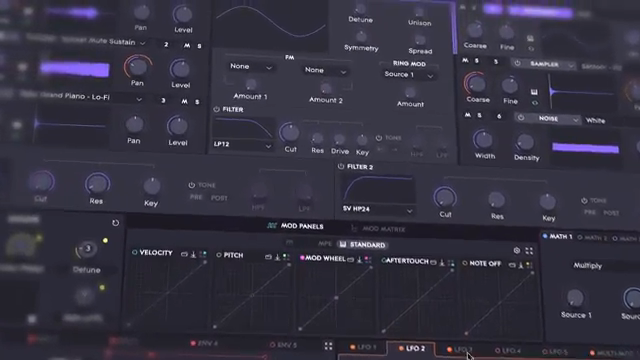This screenshot has width=640, height=360.
Task: Open the first FM None dropdown
Action: (x=250, y=67)
